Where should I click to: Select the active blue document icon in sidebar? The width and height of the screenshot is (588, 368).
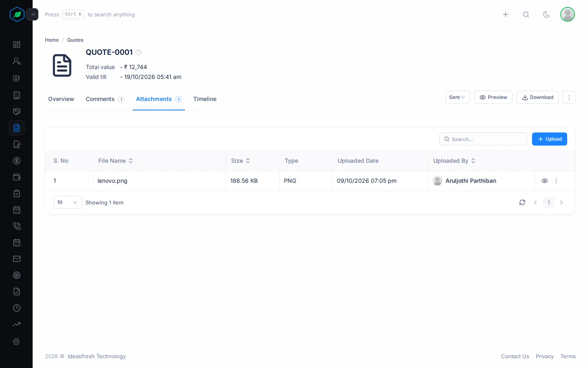(17, 128)
